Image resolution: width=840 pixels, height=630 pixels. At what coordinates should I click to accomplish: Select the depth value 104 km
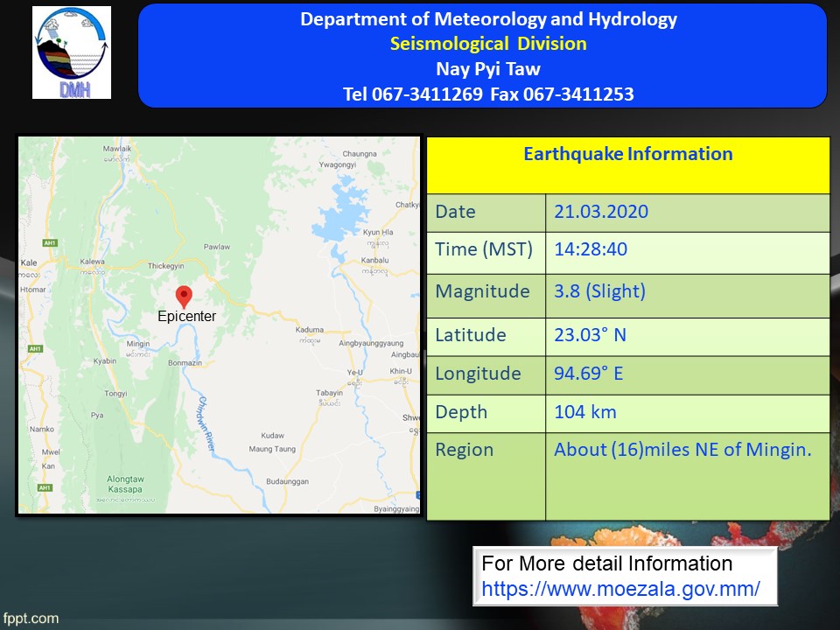click(x=585, y=412)
